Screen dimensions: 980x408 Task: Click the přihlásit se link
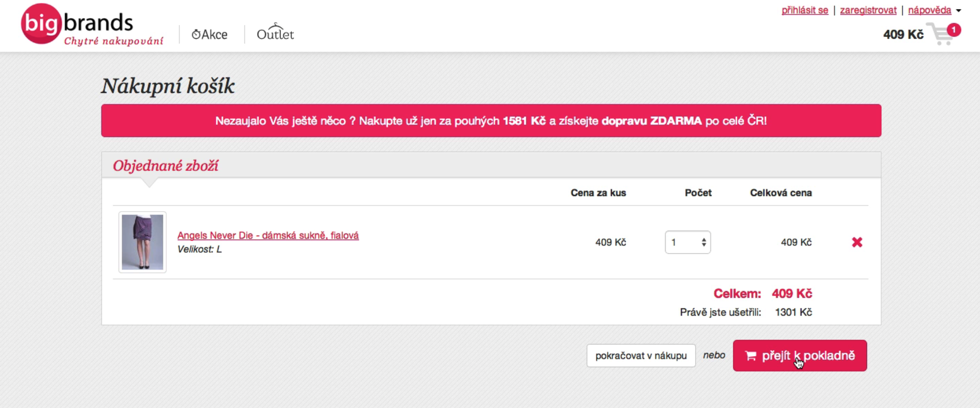[805, 10]
